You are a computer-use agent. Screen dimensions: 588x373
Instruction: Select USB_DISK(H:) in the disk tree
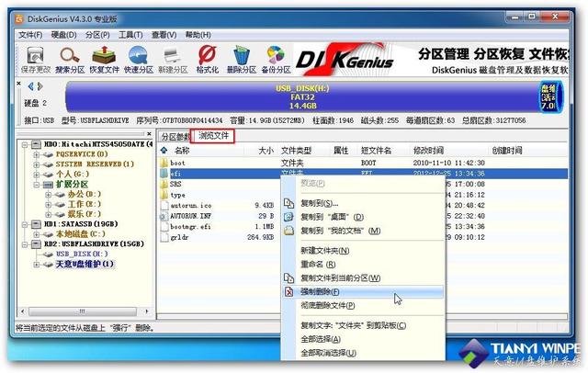82,254
